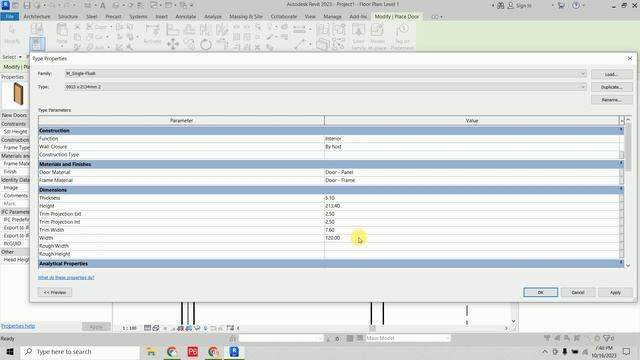Collapse the Materials and Finishes group
The image size is (640, 360).
click(x=621, y=164)
